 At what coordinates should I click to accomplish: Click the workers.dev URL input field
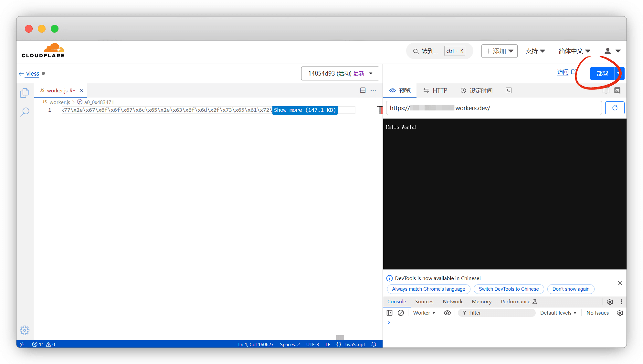[x=494, y=108]
